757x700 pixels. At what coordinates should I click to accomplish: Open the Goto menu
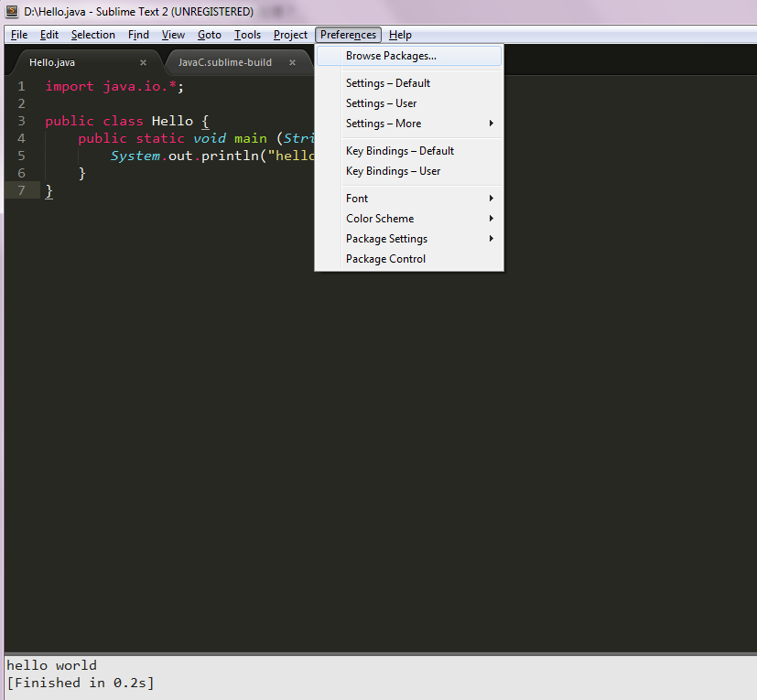click(x=210, y=35)
